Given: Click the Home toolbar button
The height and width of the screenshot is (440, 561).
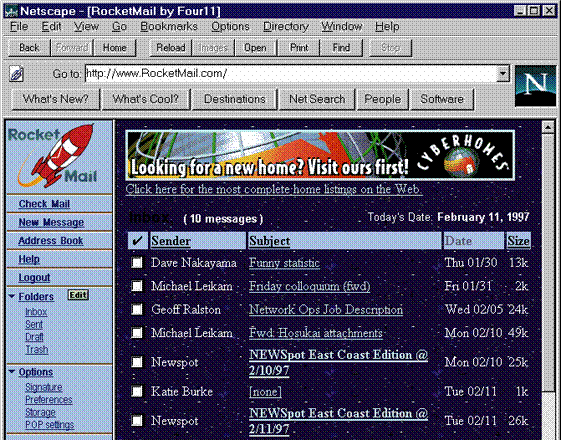Looking at the screenshot, I should 114,48.
